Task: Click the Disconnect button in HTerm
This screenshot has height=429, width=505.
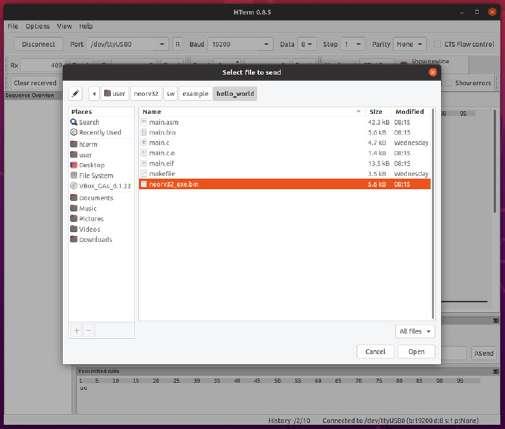Action: pyautogui.click(x=38, y=44)
